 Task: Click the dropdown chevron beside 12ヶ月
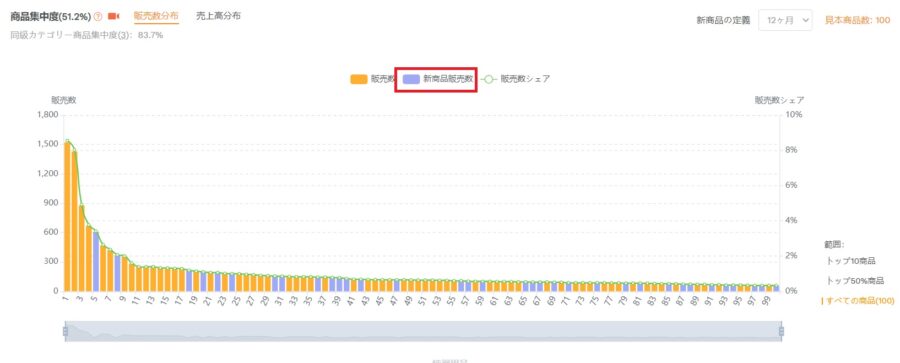click(806, 20)
